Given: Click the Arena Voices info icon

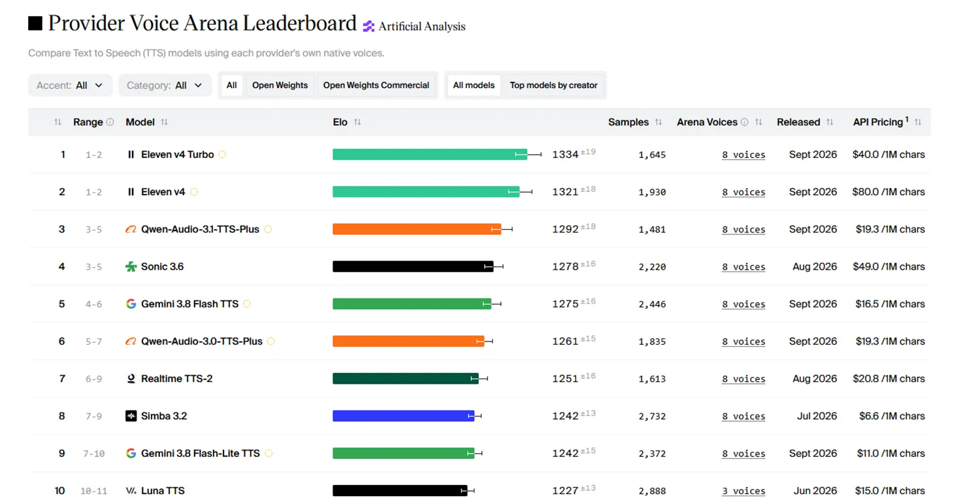Looking at the screenshot, I should [744, 122].
